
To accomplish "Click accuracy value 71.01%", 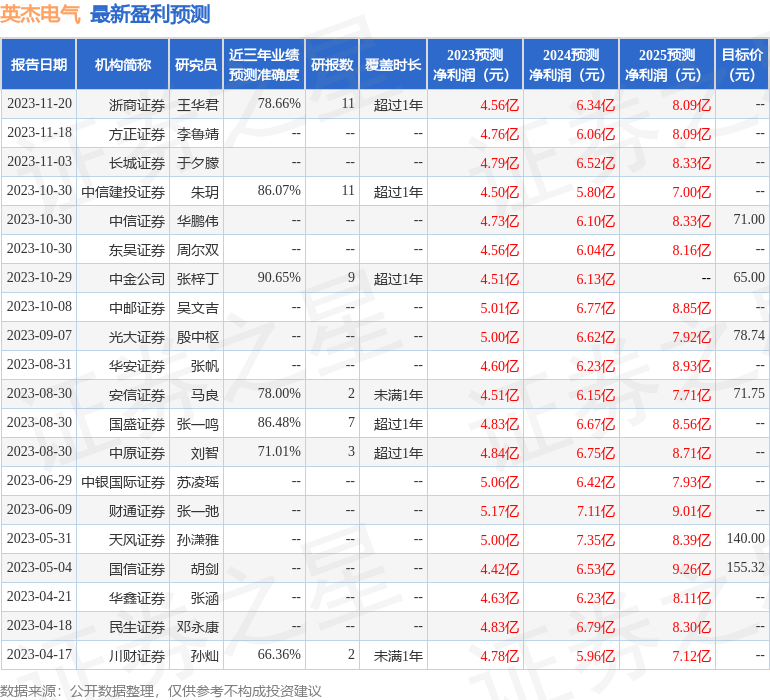I will point(279,451).
